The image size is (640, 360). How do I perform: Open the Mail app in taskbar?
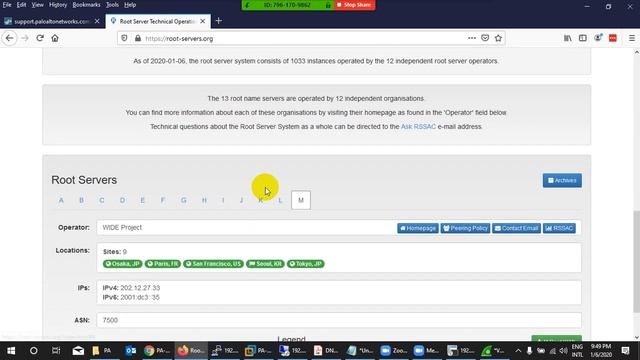point(78,351)
